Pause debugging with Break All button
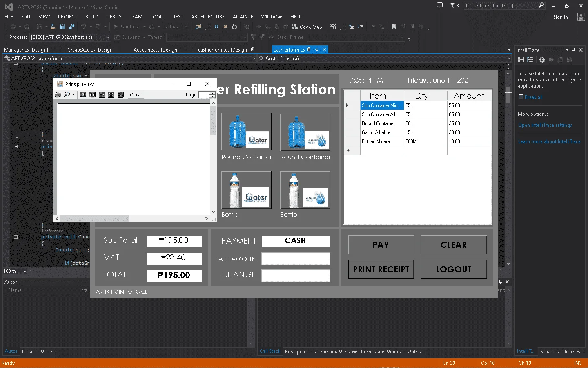Image resolution: width=588 pixels, height=368 pixels. [216, 27]
